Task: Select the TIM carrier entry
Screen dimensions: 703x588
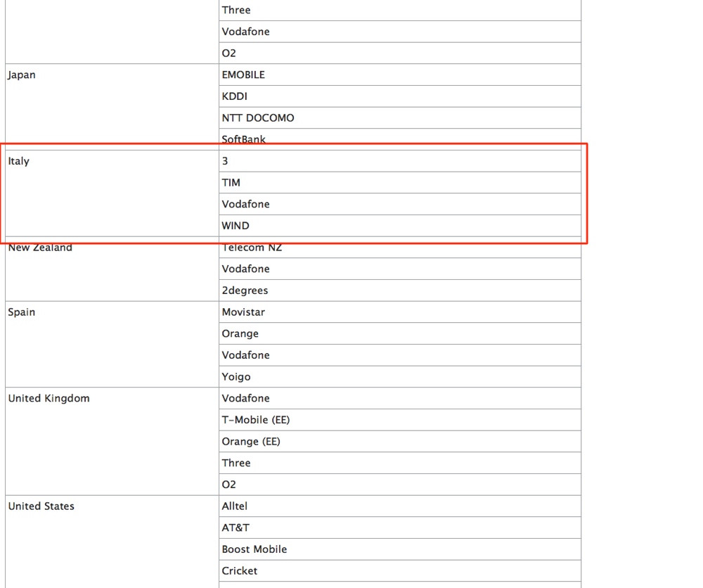Action: point(231,183)
